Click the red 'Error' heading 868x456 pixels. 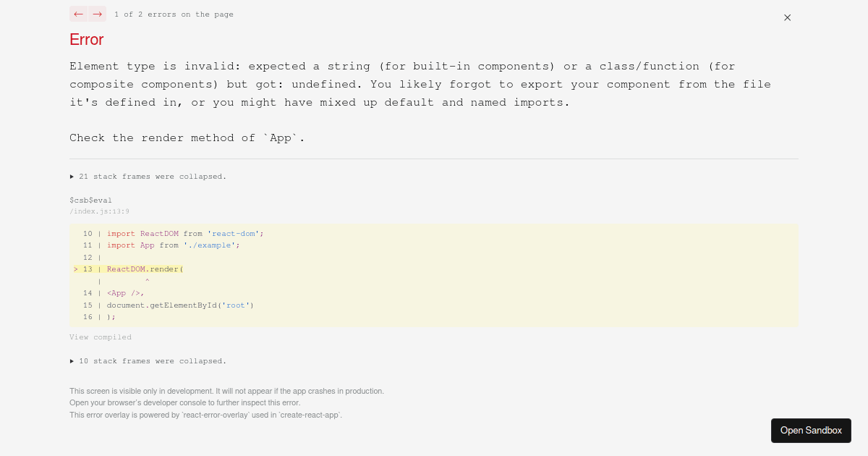coord(86,40)
